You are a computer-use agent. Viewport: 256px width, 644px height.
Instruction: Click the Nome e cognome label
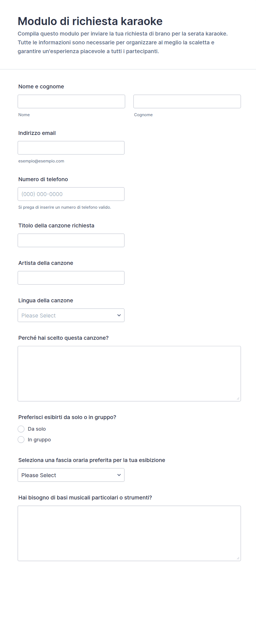coord(41,86)
